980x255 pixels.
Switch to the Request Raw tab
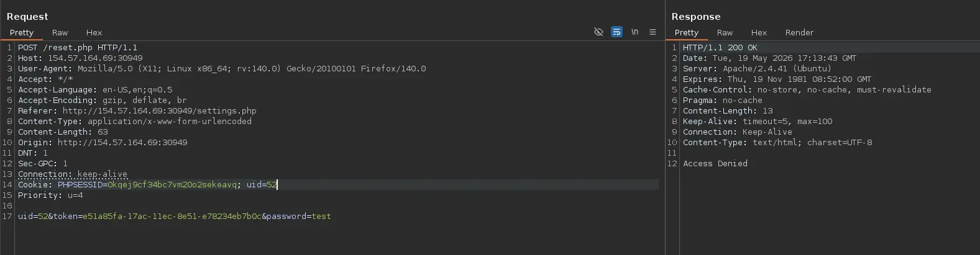point(60,32)
